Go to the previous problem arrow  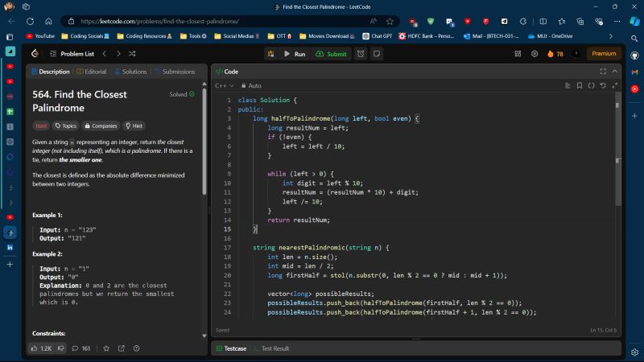pyautogui.click(x=105, y=54)
